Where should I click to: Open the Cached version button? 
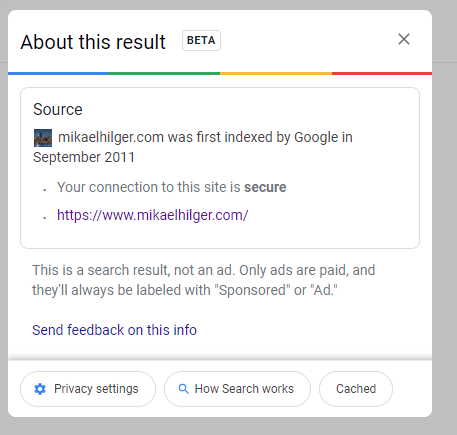[x=356, y=389]
